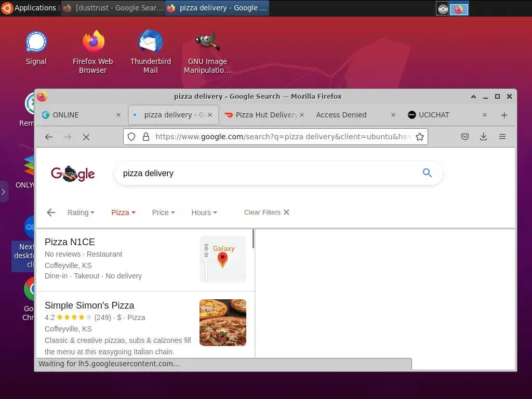Image resolution: width=532 pixels, height=399 pixels.
Task: Expand the Hours filter dropdown
Action: (x=204, y=212)
